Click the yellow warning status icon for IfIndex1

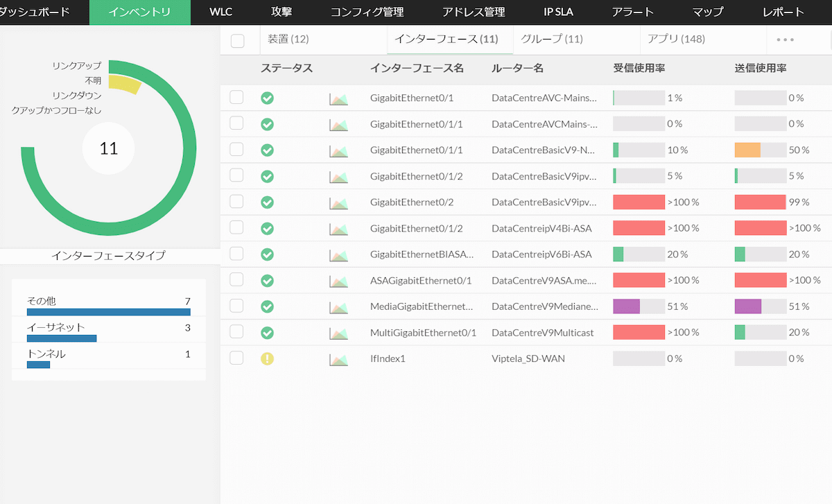(x=267, y=358)
